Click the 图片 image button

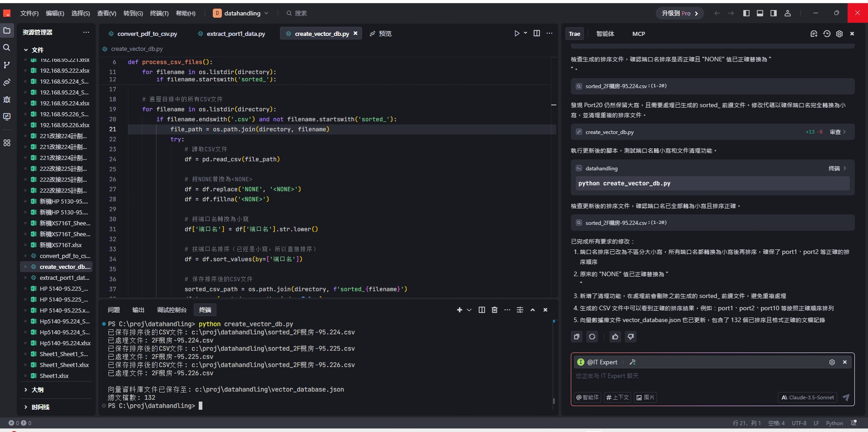tap(646, 397)
